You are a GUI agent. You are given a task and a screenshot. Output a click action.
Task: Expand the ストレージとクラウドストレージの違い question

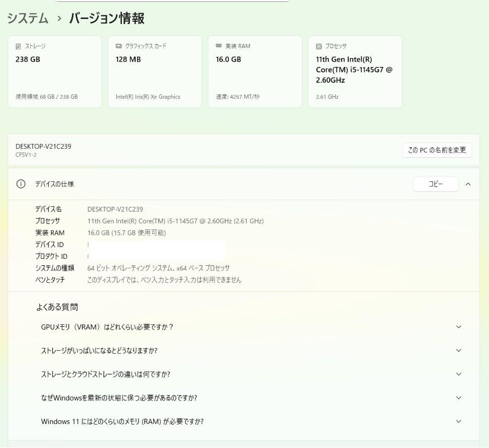coord(459,374)
